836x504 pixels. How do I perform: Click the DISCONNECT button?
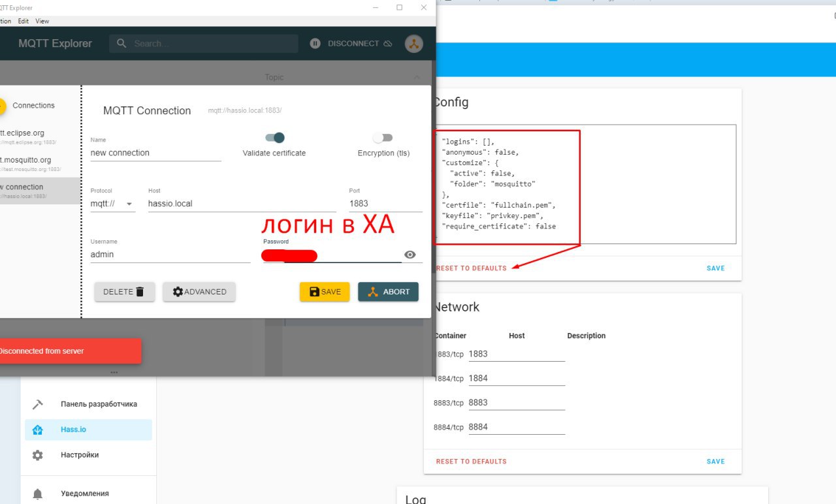(x=360, y=44)
